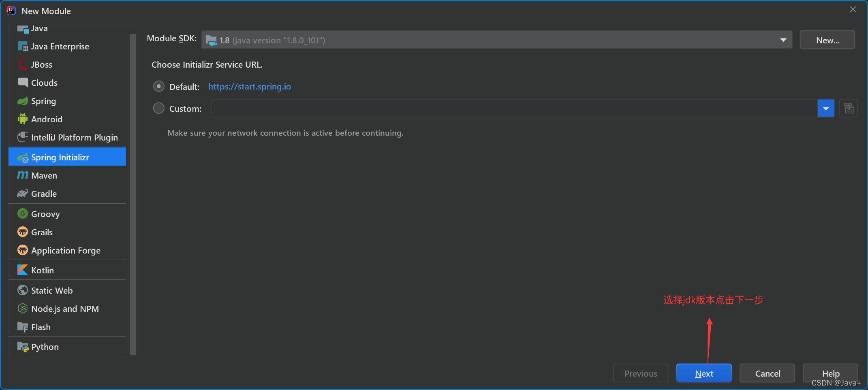
Task: Click the JBoss red dotted icon
Action: (x=23, y=64)
